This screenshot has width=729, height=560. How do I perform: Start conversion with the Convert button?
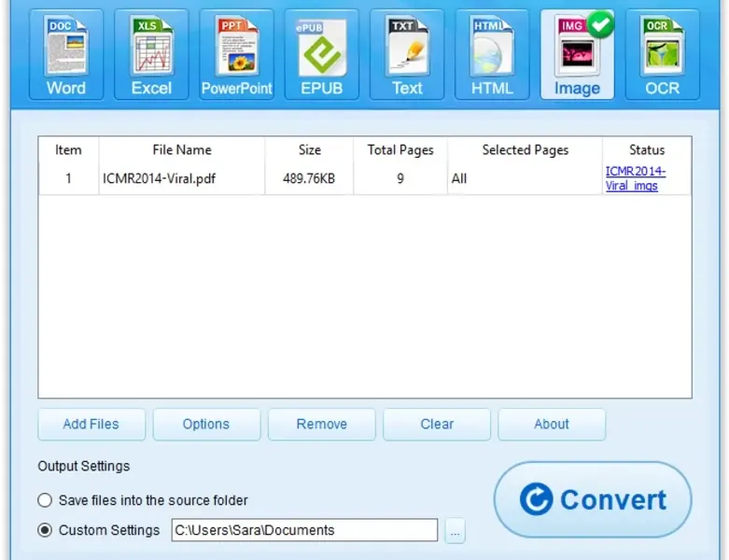(x=593, y=499)
